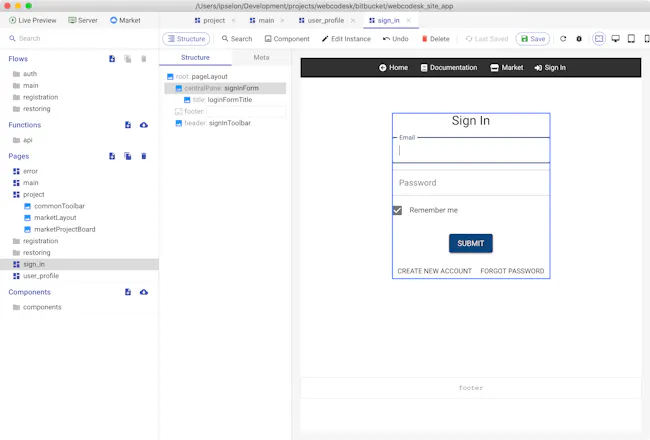This screenshot has width=650, height=440.
Task: Copy the selected page in Pages section
Action: (128, 156)
